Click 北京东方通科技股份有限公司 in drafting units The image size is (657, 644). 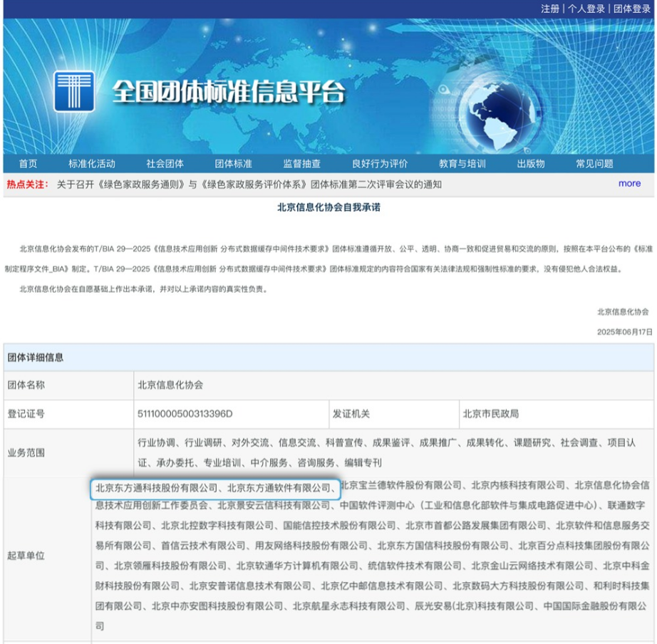pyautogui.click(x=157, y=488)
